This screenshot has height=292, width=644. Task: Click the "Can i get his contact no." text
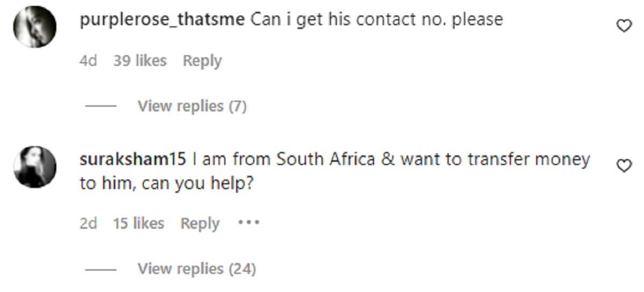pyautogui.click(x=377, y=20)
